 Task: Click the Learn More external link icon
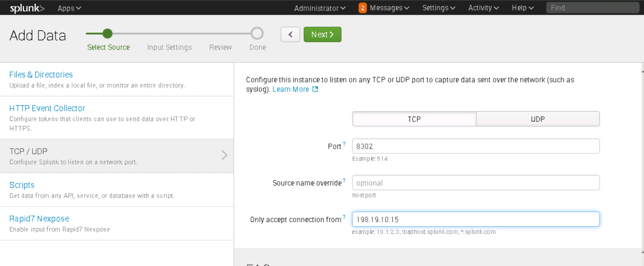click(x=315, y=89)
